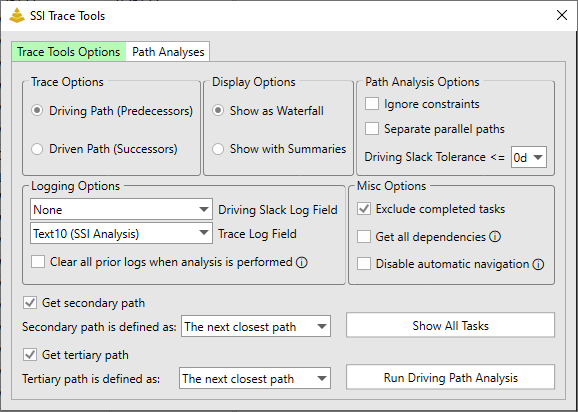Image resolution: width=578 pixels, height=412 pixels.
Task: Select Show with Summaries option
Action: point(218,149)
